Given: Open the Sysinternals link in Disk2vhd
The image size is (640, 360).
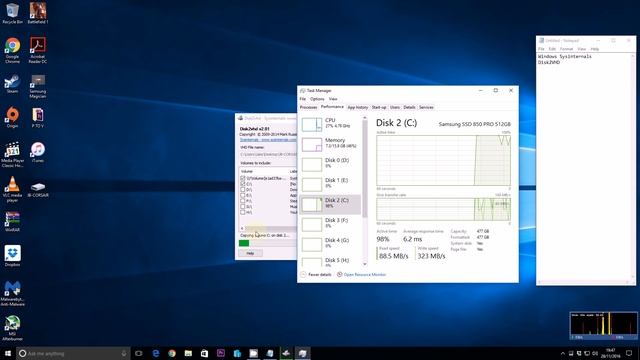Looking at the screenshot, I should 268,140.
